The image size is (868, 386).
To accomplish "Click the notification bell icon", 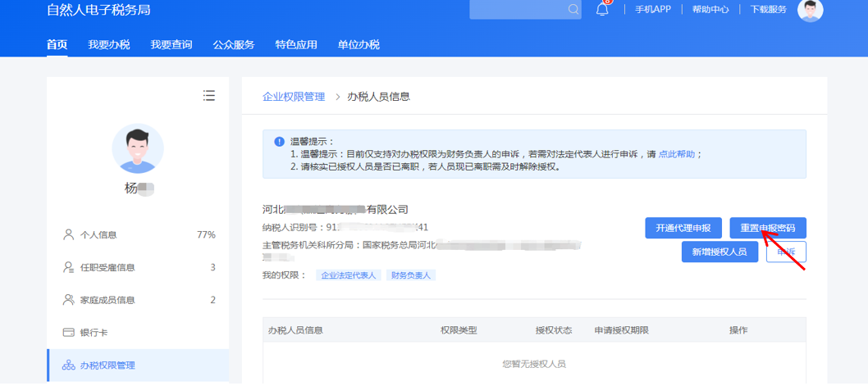I will tap(602, 9).
